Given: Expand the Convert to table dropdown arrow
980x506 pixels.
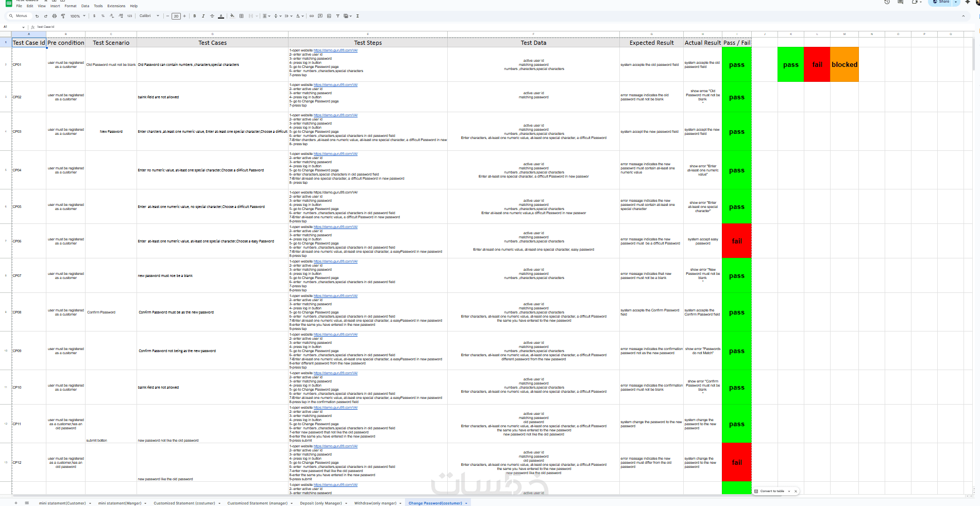Looking at the screenshot, I should pos(789,491).
